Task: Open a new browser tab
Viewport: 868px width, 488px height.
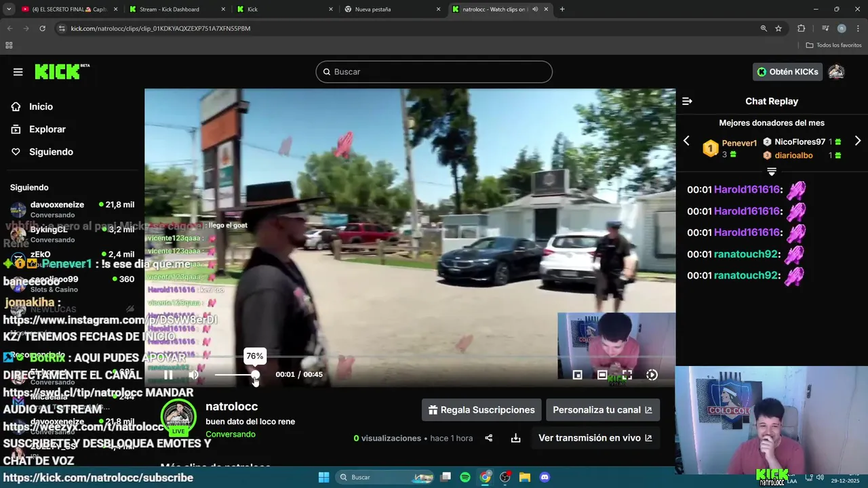Action: click(562, 9)
